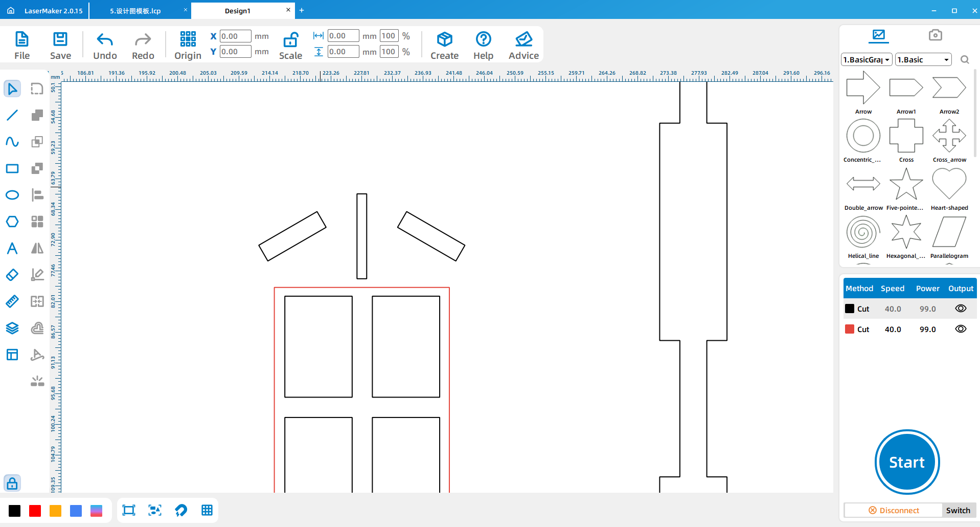Insert the Arrow shape
This screenshot has height=527, width=980.
coord(863,92)
